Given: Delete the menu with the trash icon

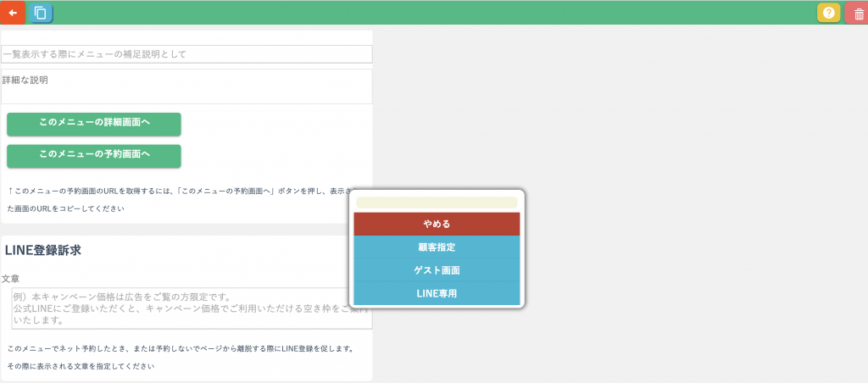Looking at the screenshot, I should pyautogui.click(x=858, y=13).
